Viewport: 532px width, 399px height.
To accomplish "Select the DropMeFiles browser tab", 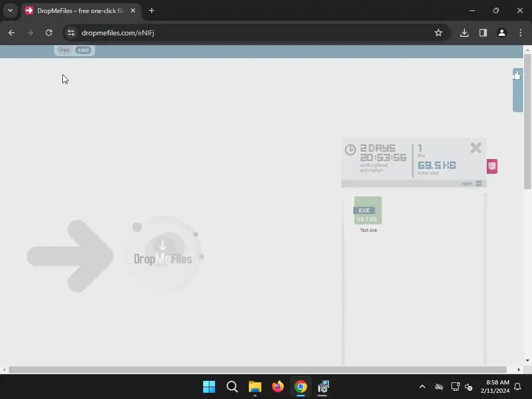I will [81, 11].
